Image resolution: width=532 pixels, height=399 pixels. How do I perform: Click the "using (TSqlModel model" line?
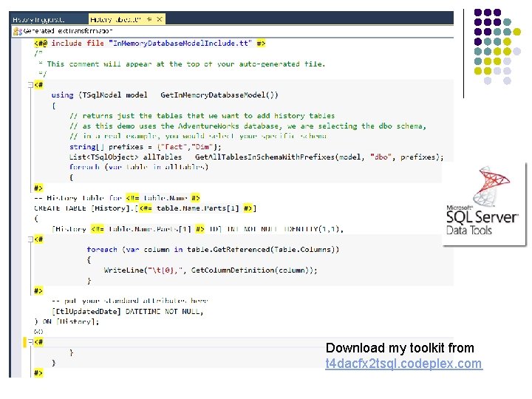coord(165,95)
